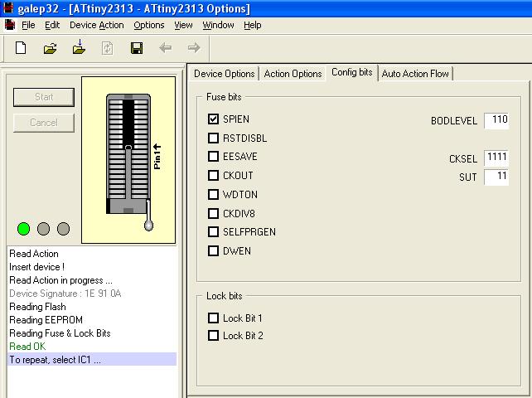Click the green status LED indicator

pos(24,229)
